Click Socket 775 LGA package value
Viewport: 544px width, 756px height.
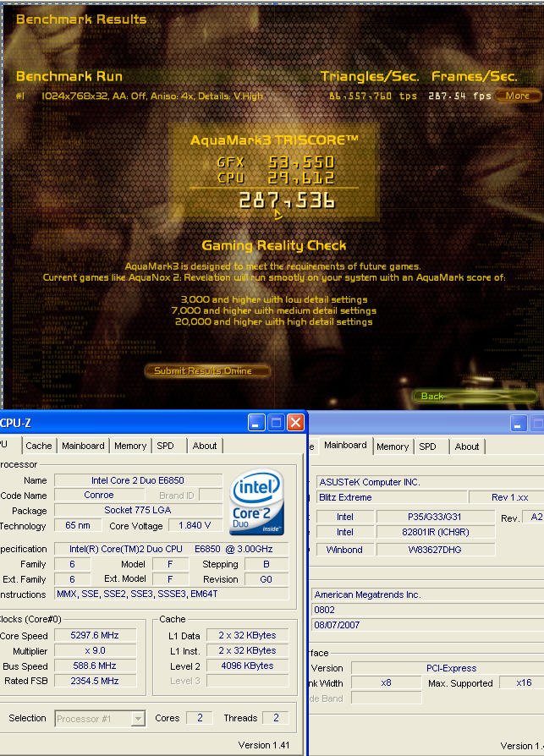point(138,510)
